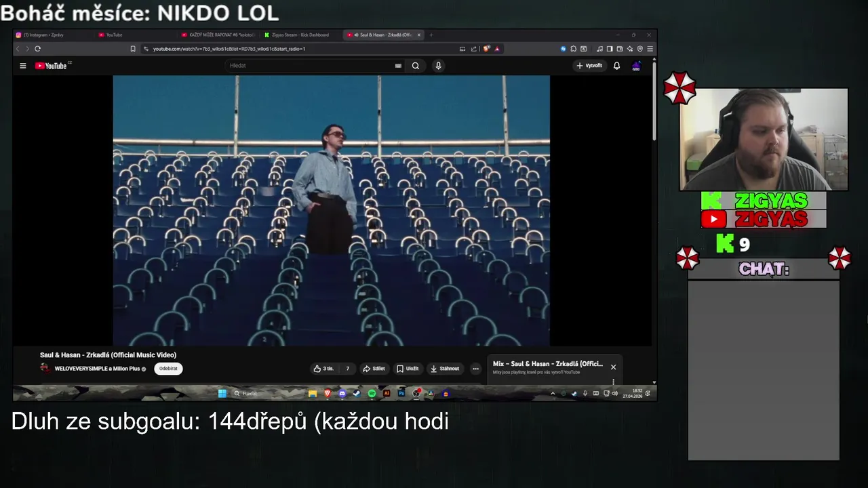Screen dimensions: 868x488
Task: Close the Mix playlist panel
Action: pos(613,367)
